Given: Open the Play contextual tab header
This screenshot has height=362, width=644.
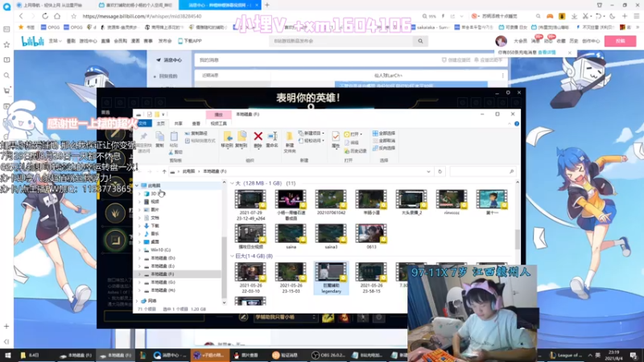Looking at the screenshot, I should click(218, 114).
